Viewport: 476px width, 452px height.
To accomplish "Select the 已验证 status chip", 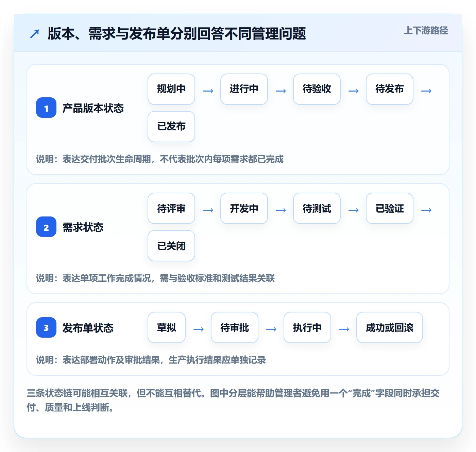I will click(390, 208).
